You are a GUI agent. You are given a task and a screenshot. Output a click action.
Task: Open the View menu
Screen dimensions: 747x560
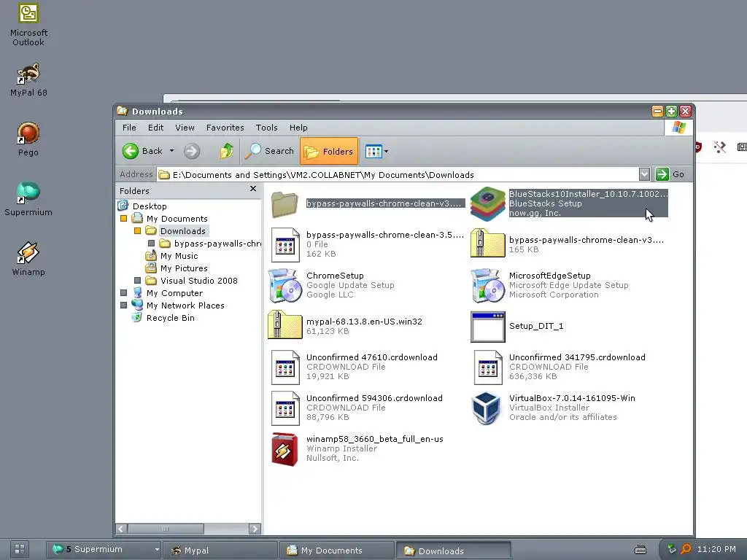(x=185, y=128)
